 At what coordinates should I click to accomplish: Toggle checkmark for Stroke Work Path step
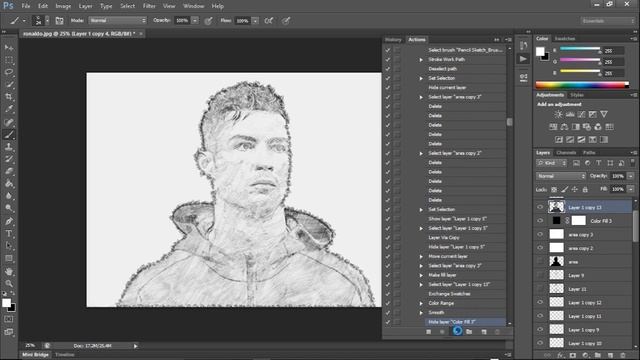coord(388,60)
